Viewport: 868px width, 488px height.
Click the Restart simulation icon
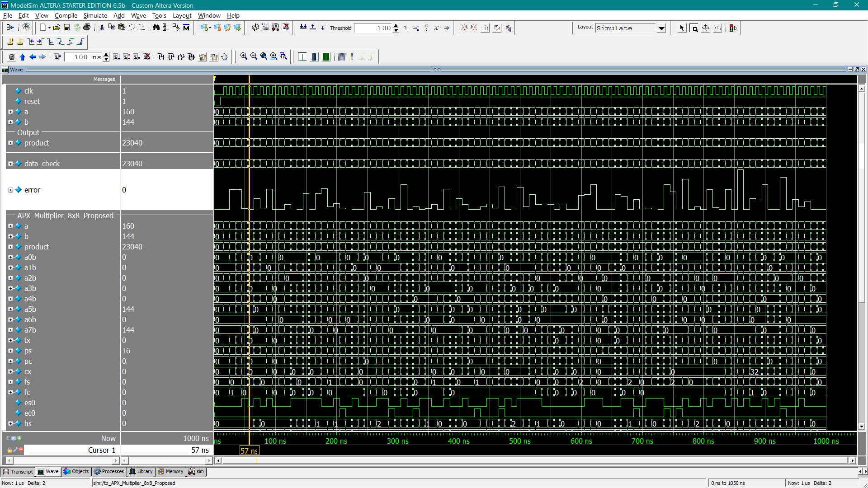coord(57,57)
